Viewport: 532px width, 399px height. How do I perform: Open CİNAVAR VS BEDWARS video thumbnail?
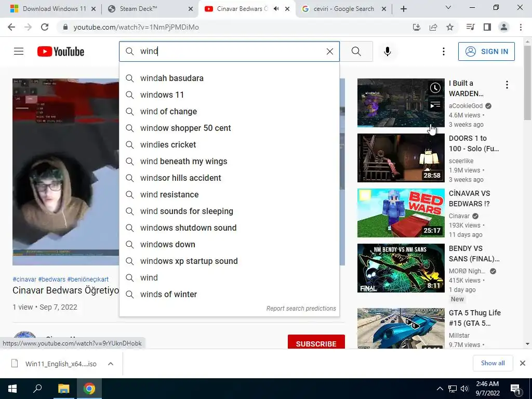coord(401,212)
